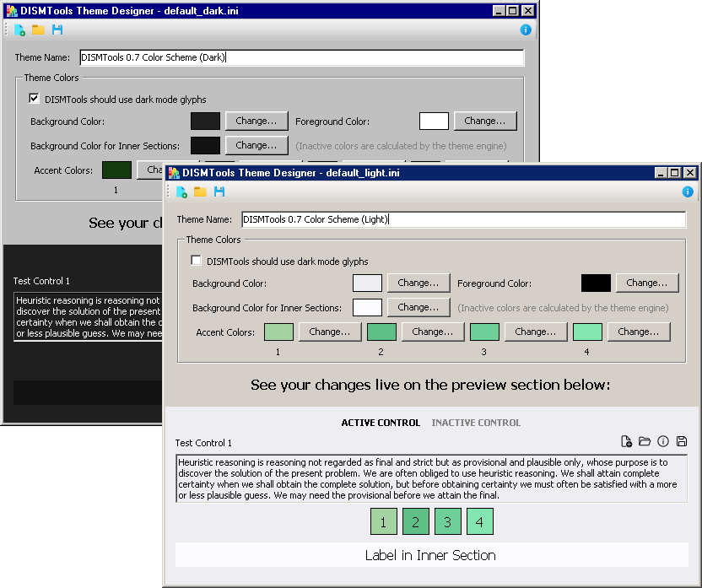Click the Theme Name field in the light window
Image resolution: width=702 pixels, height=588 pixels.
pos(464,219)
